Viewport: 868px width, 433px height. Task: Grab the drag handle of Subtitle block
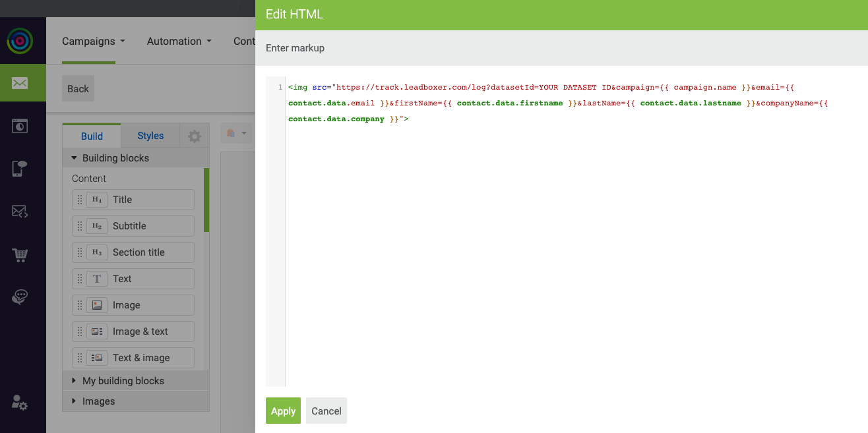click(80, 226)
